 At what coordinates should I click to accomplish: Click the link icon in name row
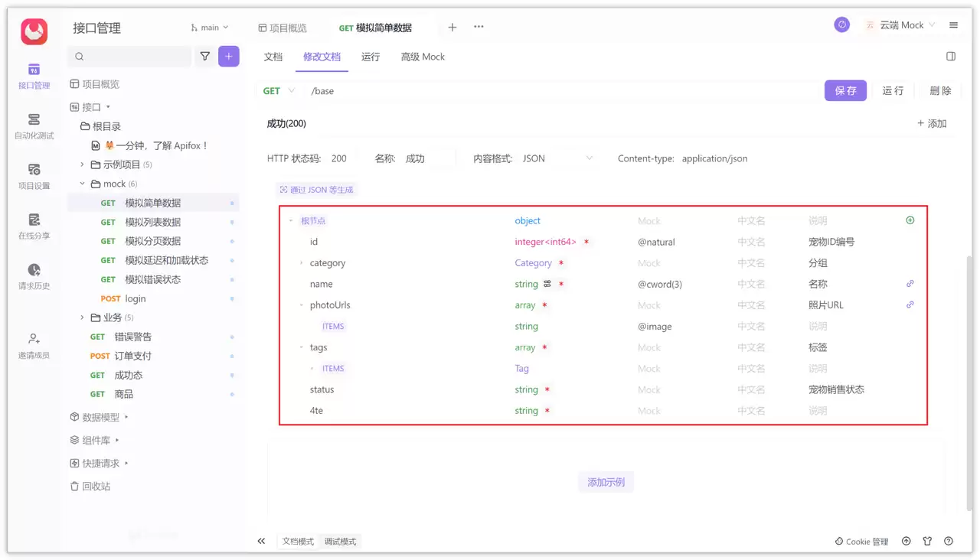tap(910, 284)
